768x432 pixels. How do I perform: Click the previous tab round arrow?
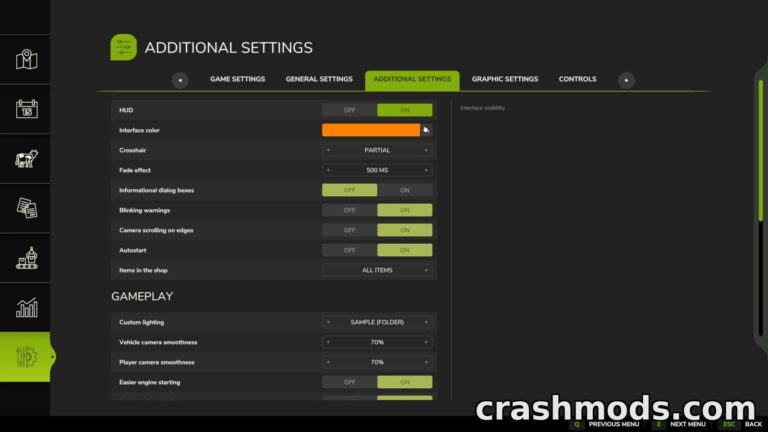coord(180,80)
